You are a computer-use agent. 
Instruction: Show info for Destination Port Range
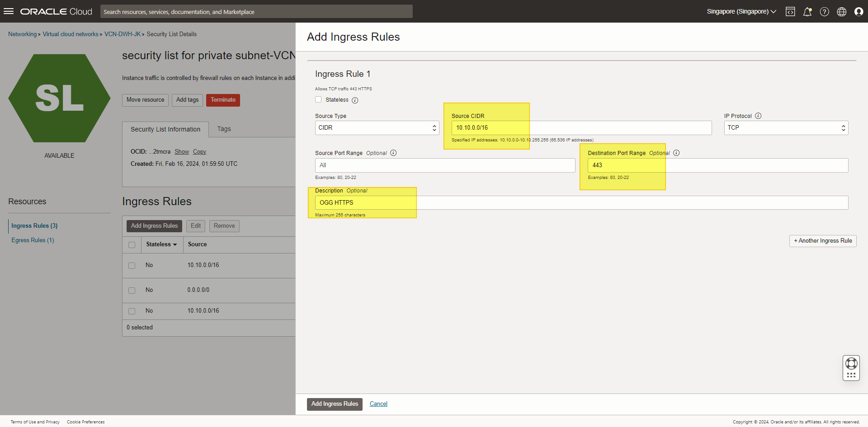tap(676, 153)
